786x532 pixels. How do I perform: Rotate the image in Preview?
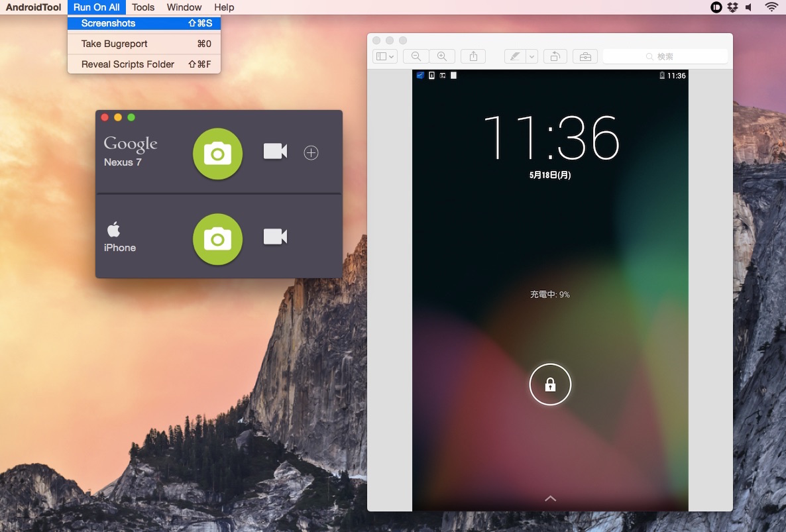[x=555, y=56]
